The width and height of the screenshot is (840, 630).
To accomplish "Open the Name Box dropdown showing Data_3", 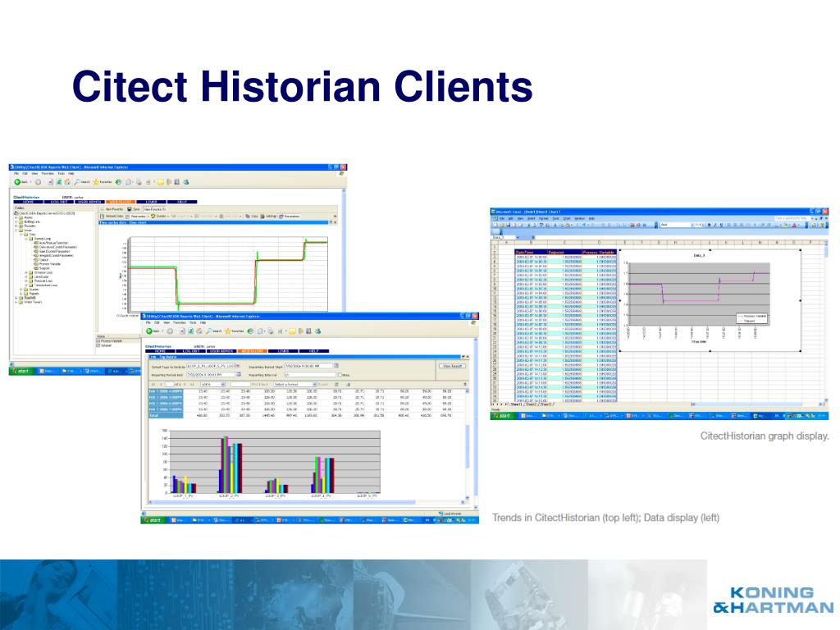I will (518, 237).
